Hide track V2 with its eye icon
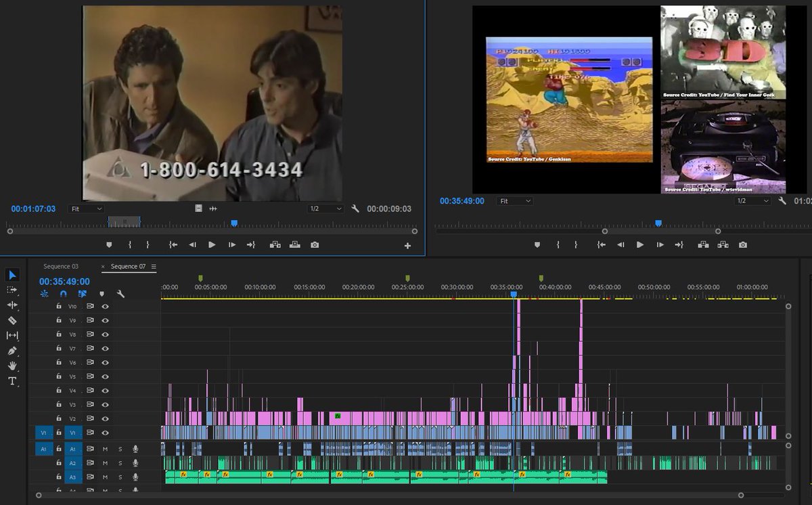The width and height of the screenshot is (812, 505). tap(105, 418)
